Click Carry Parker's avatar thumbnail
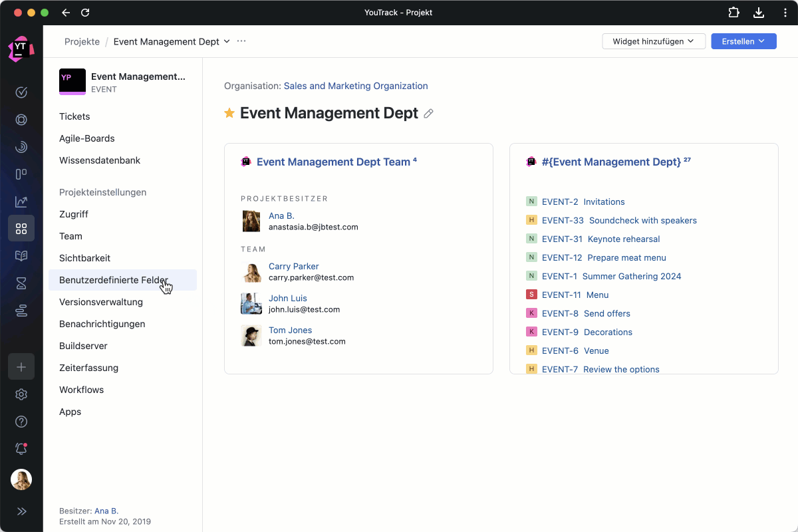The height and width of the screenshot is (532, 798). 251,272
